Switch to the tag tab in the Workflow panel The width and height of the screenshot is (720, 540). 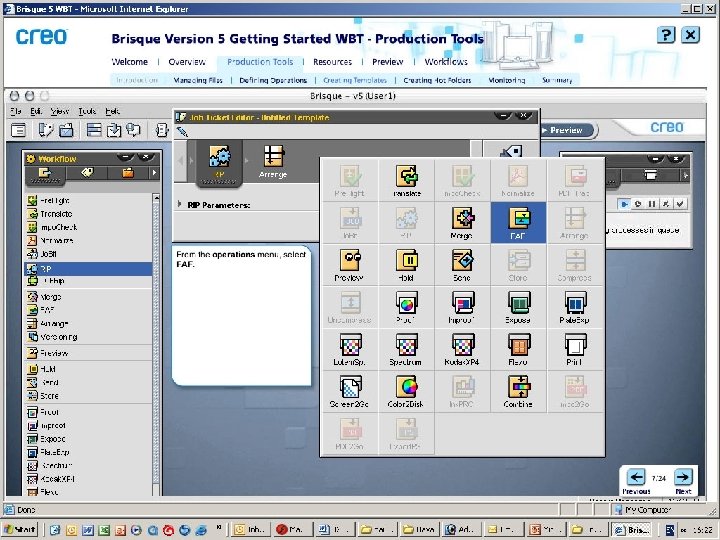pyautogui.click(x=87, y=173)
